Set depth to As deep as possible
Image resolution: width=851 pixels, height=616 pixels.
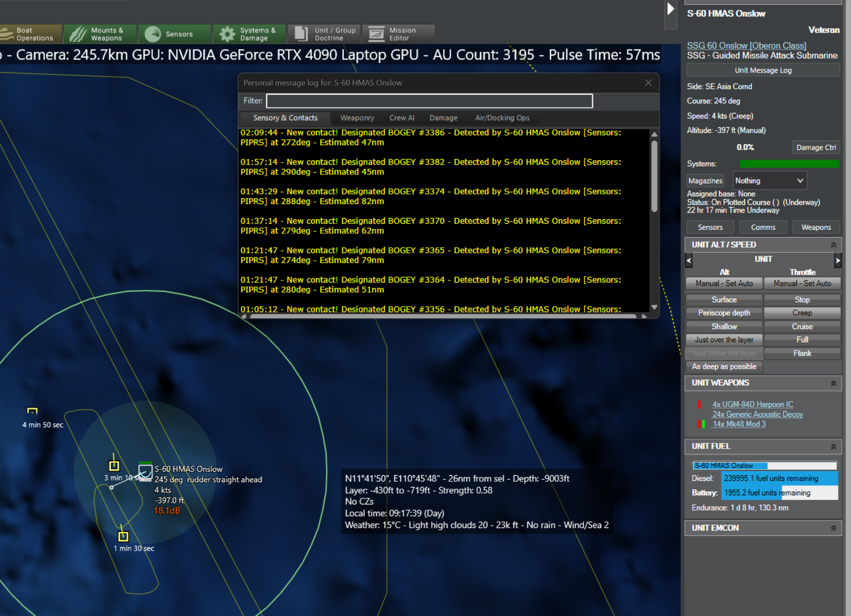tap(724, 367)
